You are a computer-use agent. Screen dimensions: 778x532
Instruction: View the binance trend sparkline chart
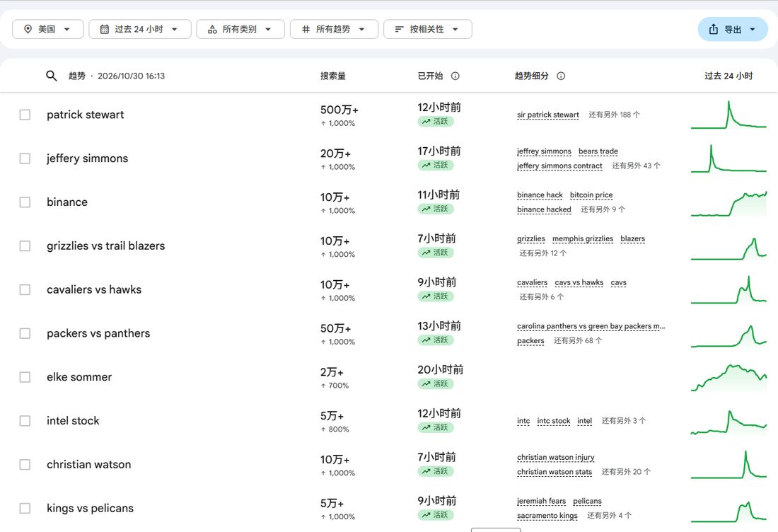pos(728,204)
